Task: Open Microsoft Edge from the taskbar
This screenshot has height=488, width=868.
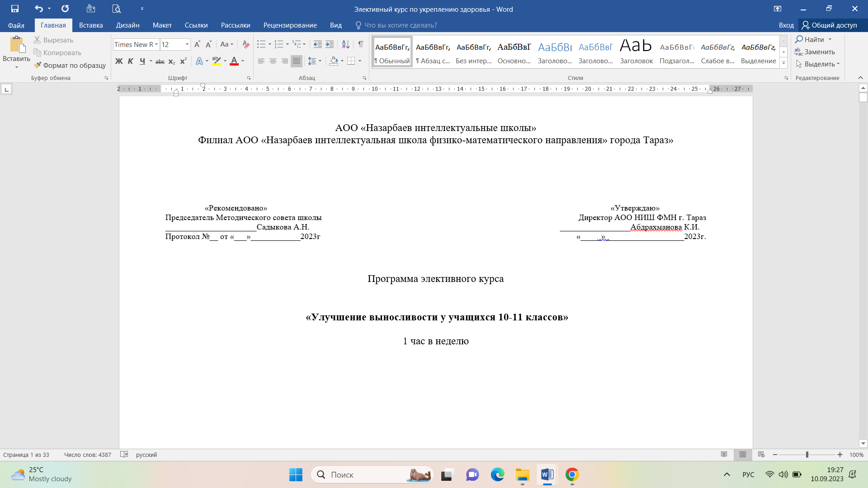Action: coord(497,474)
